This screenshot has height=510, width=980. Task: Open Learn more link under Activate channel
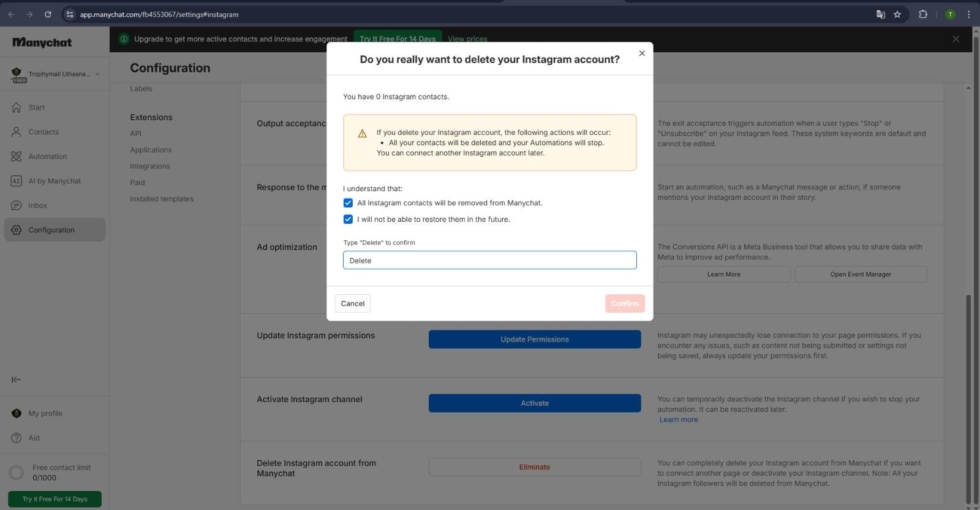pyautogui.click(x=679, y=420)
